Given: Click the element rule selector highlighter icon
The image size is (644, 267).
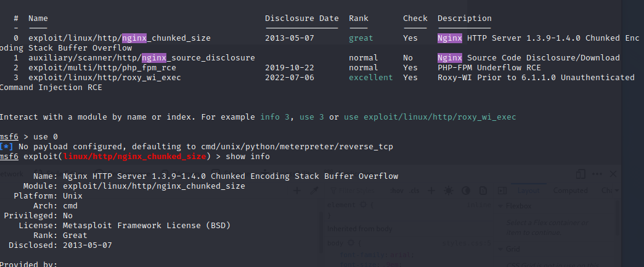Looking at the screenshot, I should coord(363,205).
